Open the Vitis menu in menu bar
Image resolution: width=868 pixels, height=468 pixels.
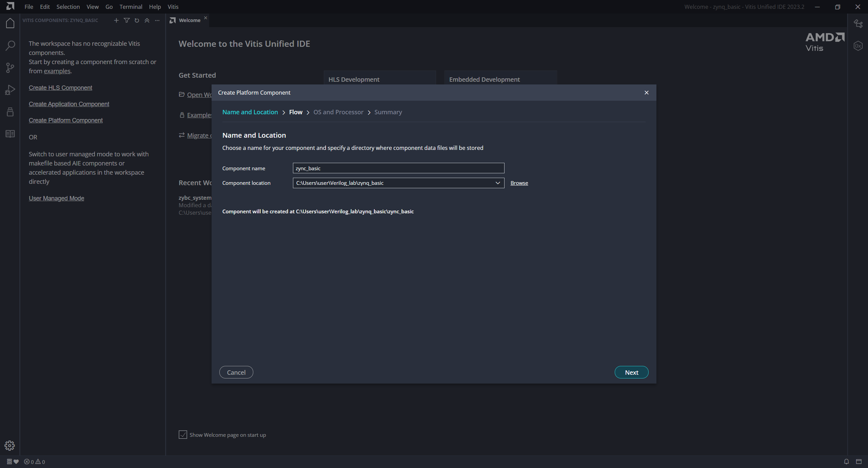pyautogui.click(x=173, y=7)
